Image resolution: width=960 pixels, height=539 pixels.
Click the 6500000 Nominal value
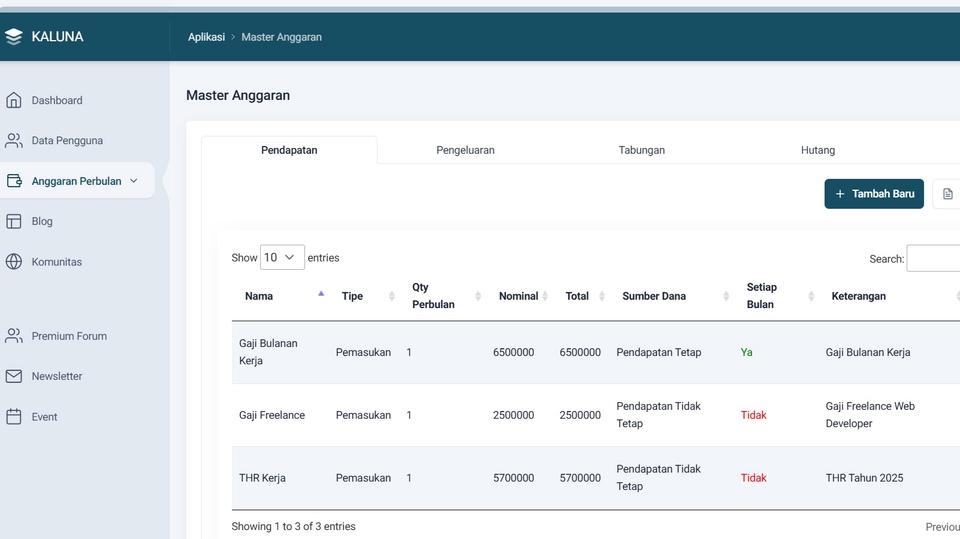[x=514, y=352]
